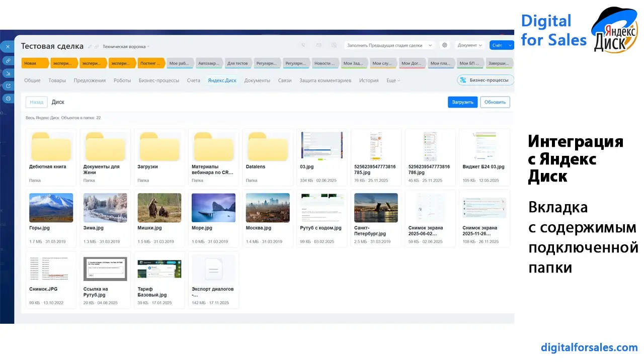This screenshot has height=362, width=644.
Task: Click the blue Счёт button label
Action: pos(497,45)
